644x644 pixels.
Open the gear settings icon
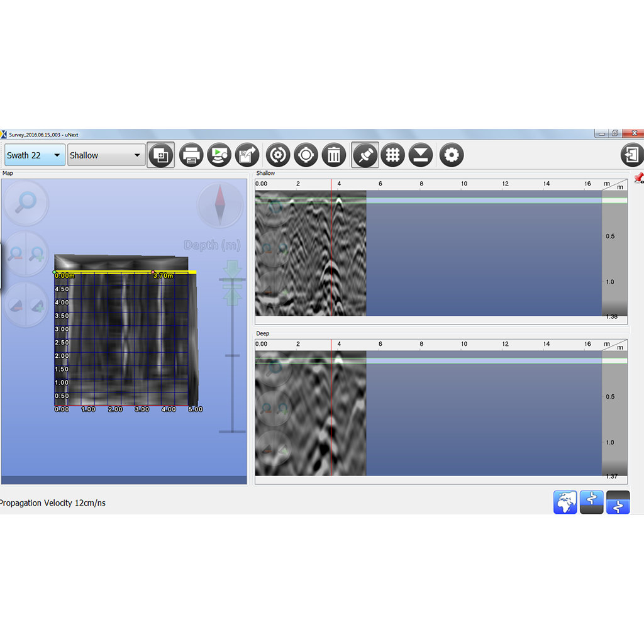pyautogui.click(x=451, y=155)
